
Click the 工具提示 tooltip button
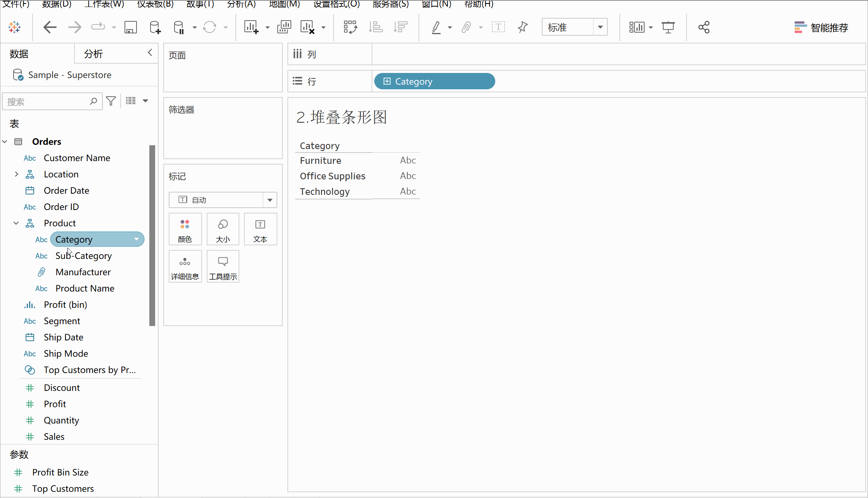point(223,267)
